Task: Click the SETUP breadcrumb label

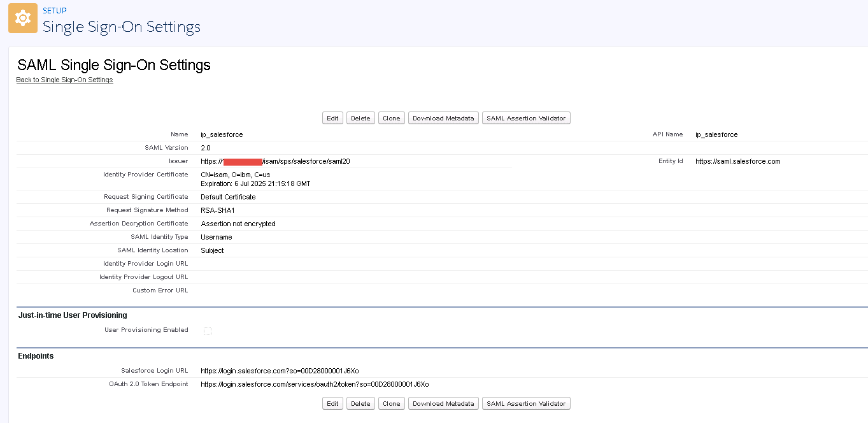Action: tap(55, 10)
